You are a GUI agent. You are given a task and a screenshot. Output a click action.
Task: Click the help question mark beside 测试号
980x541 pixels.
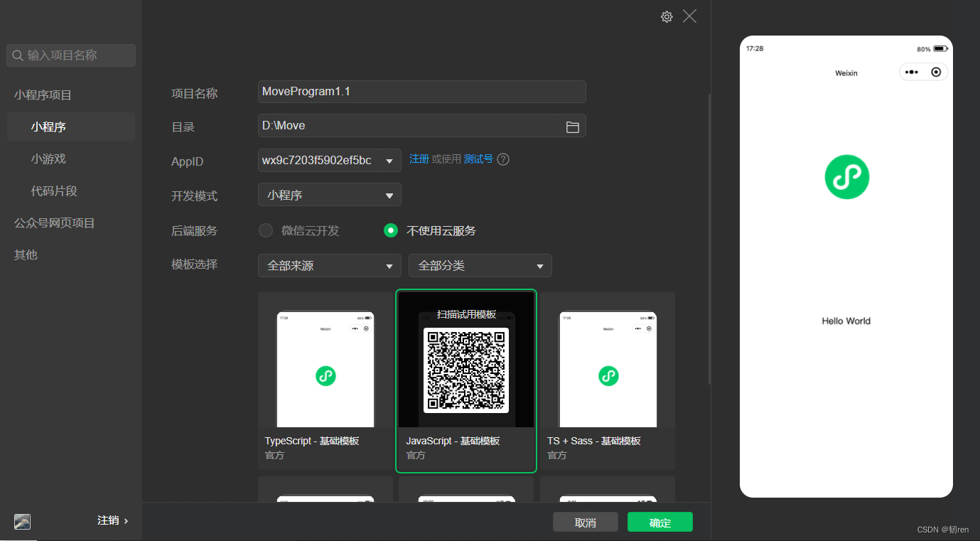click(503, 159)
